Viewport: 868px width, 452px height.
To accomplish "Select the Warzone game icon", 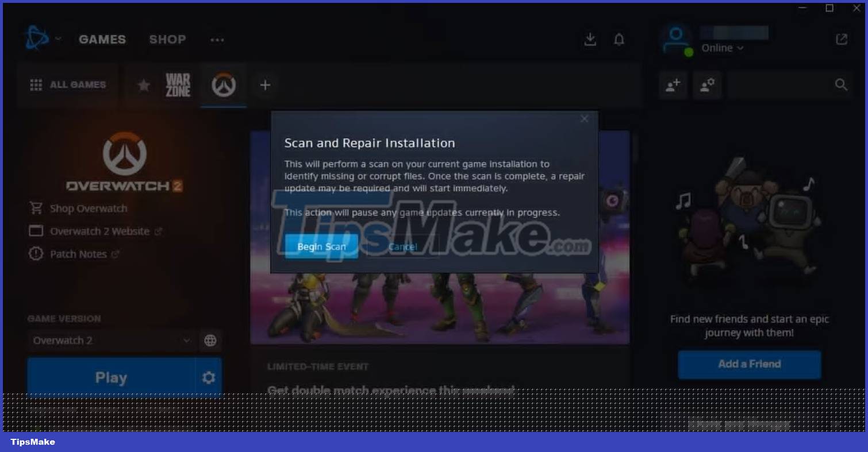I will 178,84.
